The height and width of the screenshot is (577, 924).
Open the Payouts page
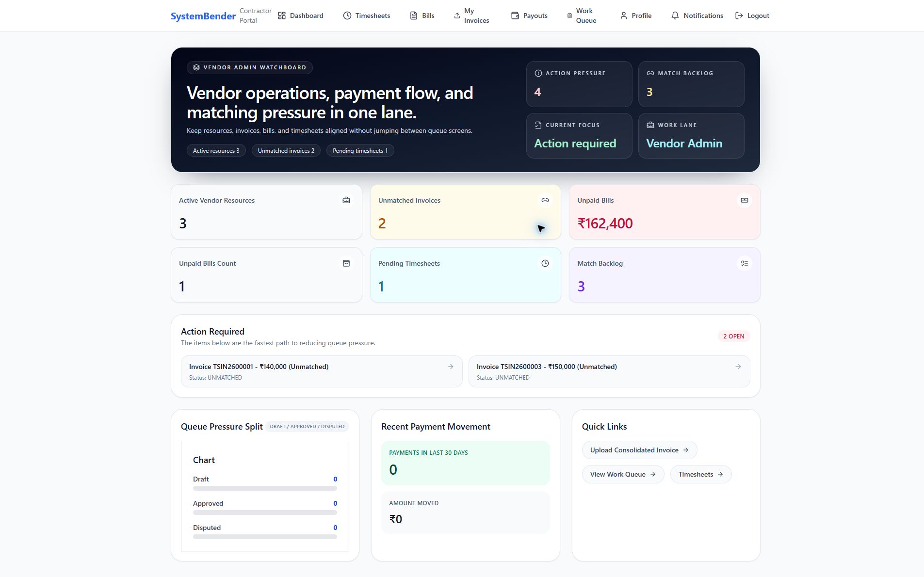click(529, 16)
